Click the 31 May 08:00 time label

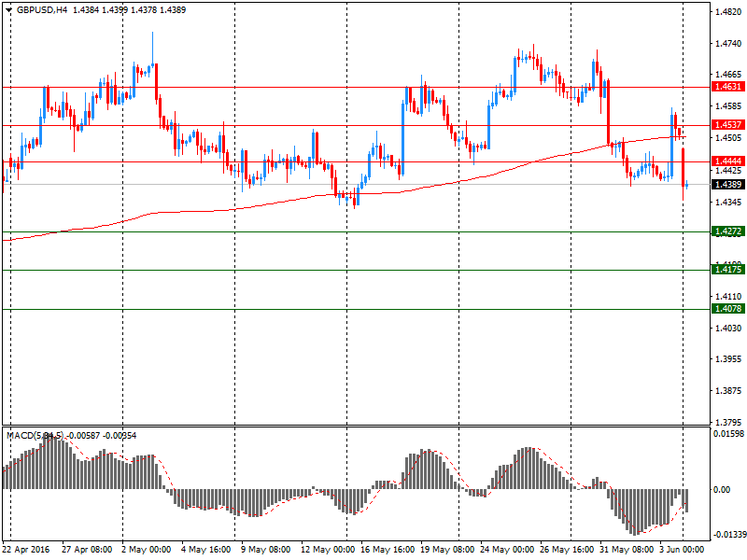pyautogui.click(x=627, y=550)
